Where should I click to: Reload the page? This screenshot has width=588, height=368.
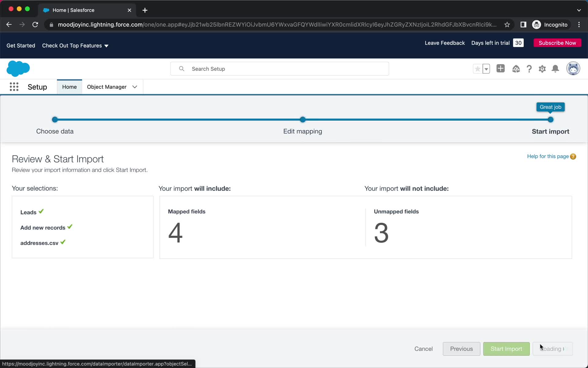[35, 25]
